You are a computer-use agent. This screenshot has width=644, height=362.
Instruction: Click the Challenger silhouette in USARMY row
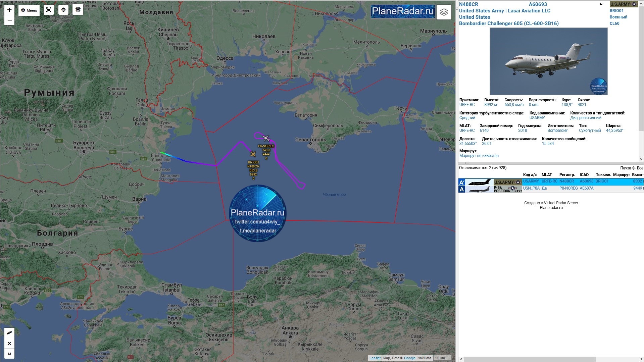480,183
